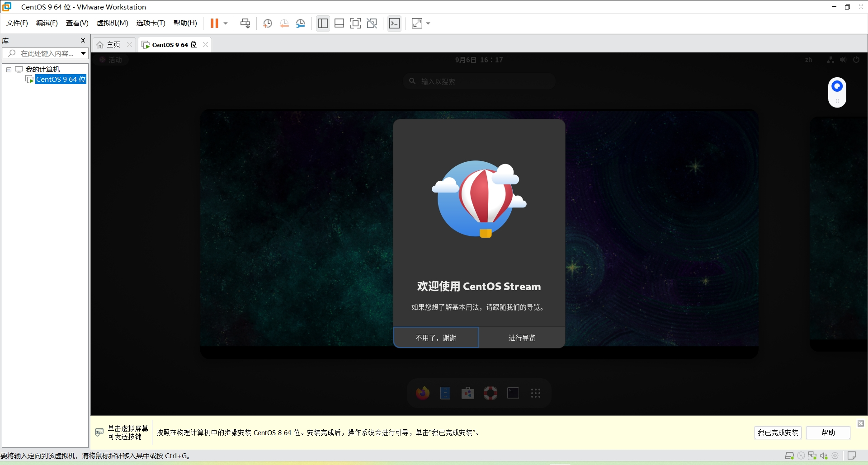868x465 pixels.
Task: Close the yellow install hint bar
Action: 861,423
